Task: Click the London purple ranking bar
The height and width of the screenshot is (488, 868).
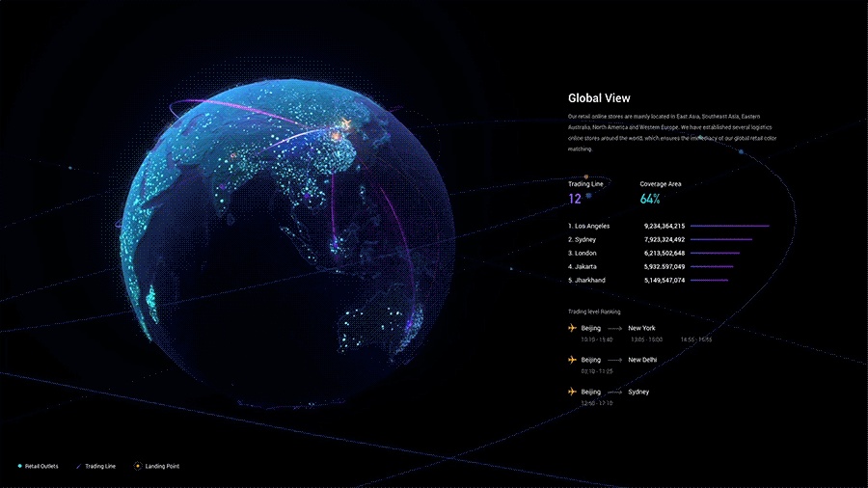Action: pos(716,253)
